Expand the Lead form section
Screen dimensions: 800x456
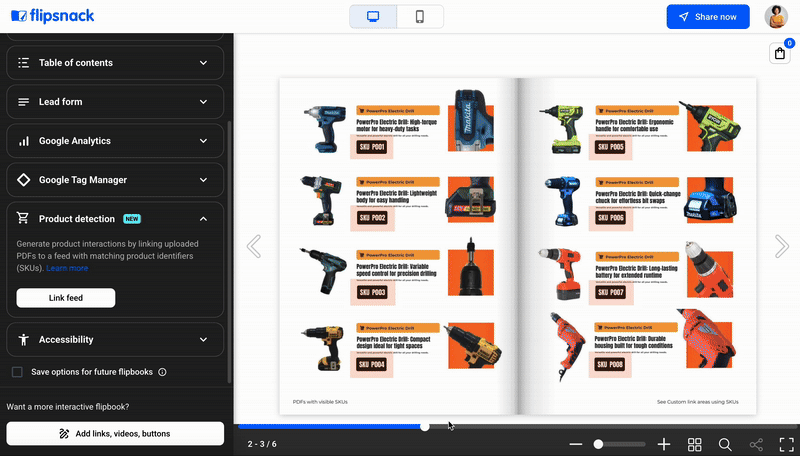point(115,102)
